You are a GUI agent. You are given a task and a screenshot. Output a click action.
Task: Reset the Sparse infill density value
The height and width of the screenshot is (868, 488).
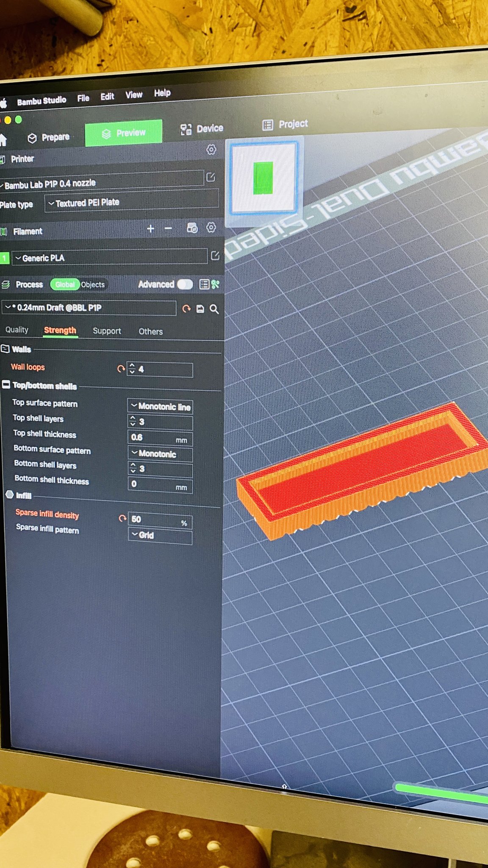pyautogui.click(x=122, y=518)
